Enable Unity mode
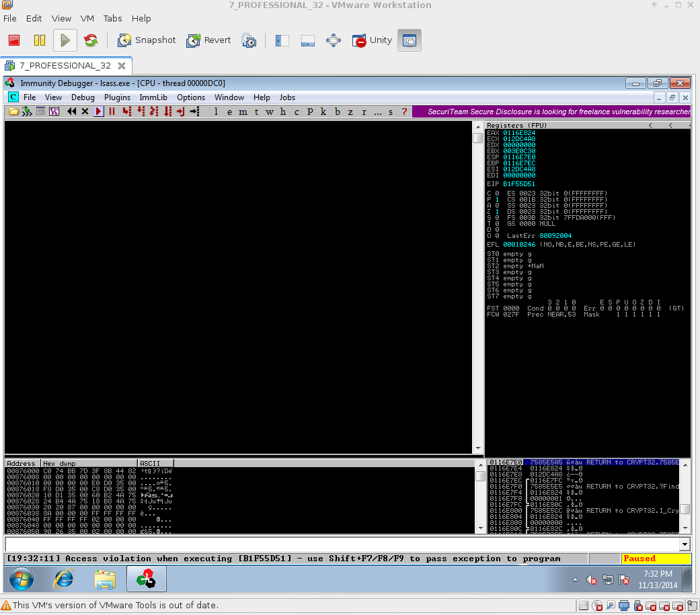Viewport: 700px width, 615px height. [x=372, y=40]
